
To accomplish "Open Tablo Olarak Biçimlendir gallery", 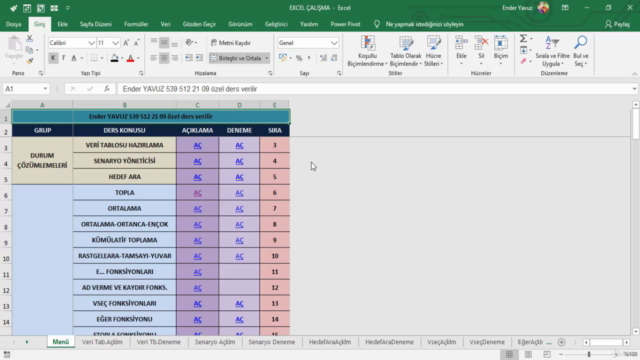I will [405, 51].
